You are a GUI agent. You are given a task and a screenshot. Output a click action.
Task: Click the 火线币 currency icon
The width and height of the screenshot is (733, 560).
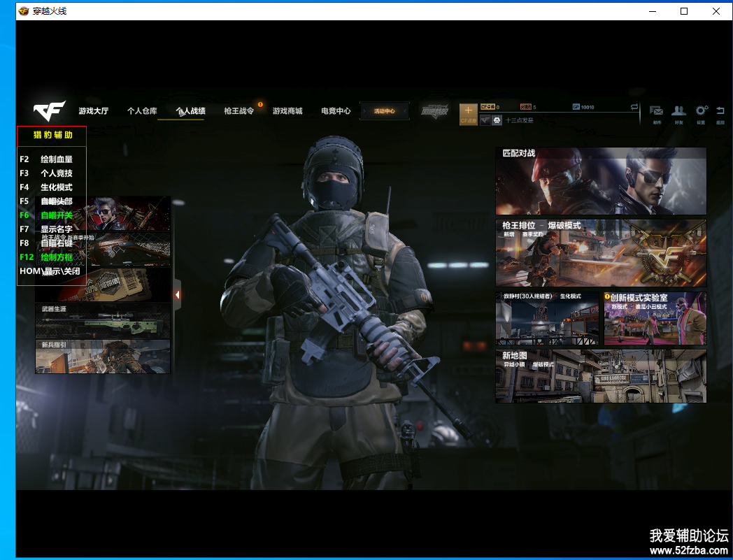(526, 107)
